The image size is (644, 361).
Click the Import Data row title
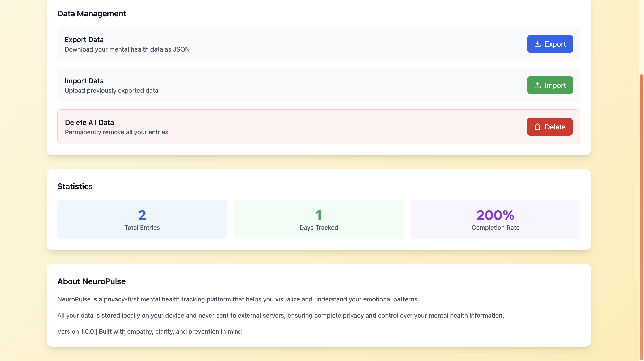[84, 81]
